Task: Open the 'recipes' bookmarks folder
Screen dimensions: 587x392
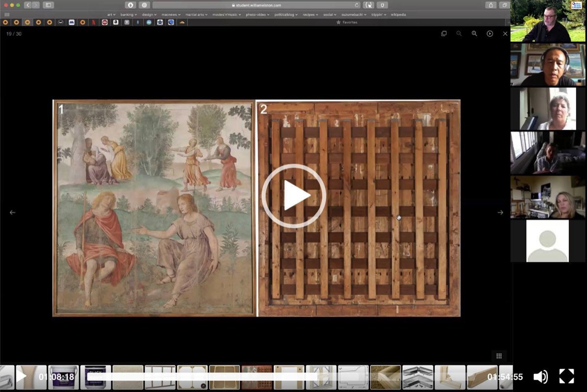Action: point(312,15)
